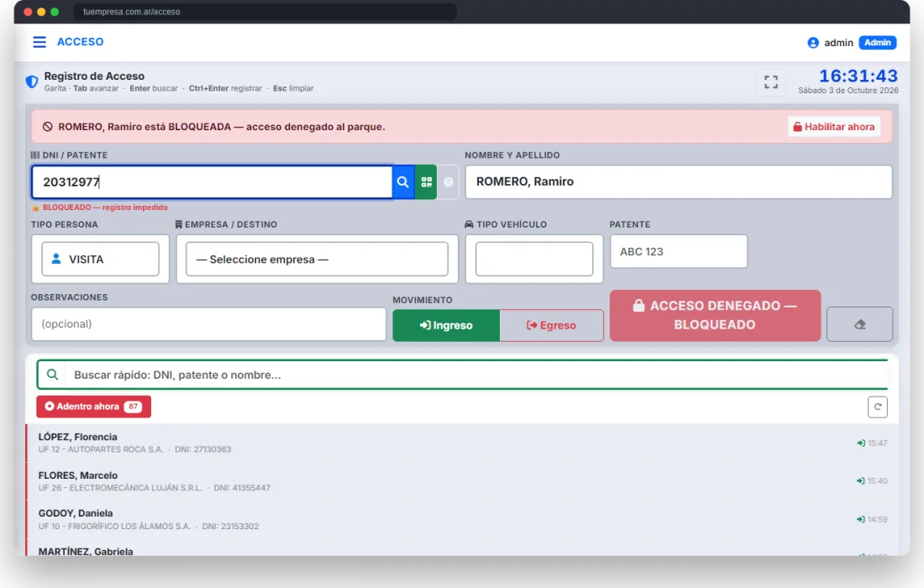
Task: Click the 15:47 ingreso icon for López
Action: (x=861, y=443)
